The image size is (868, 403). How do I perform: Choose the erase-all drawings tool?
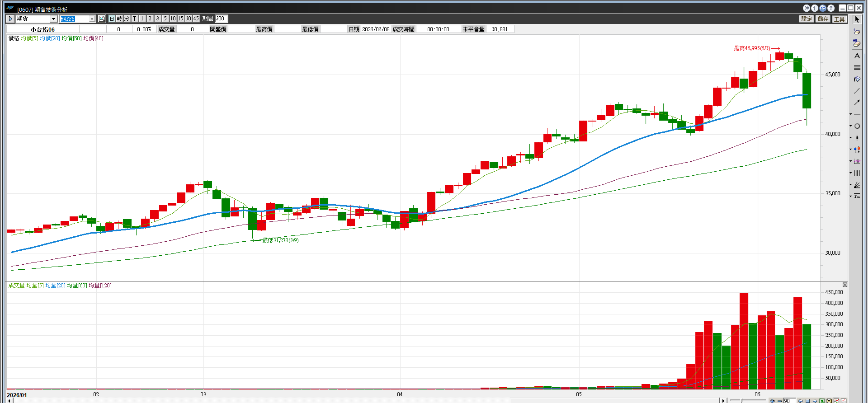point(857,43)
